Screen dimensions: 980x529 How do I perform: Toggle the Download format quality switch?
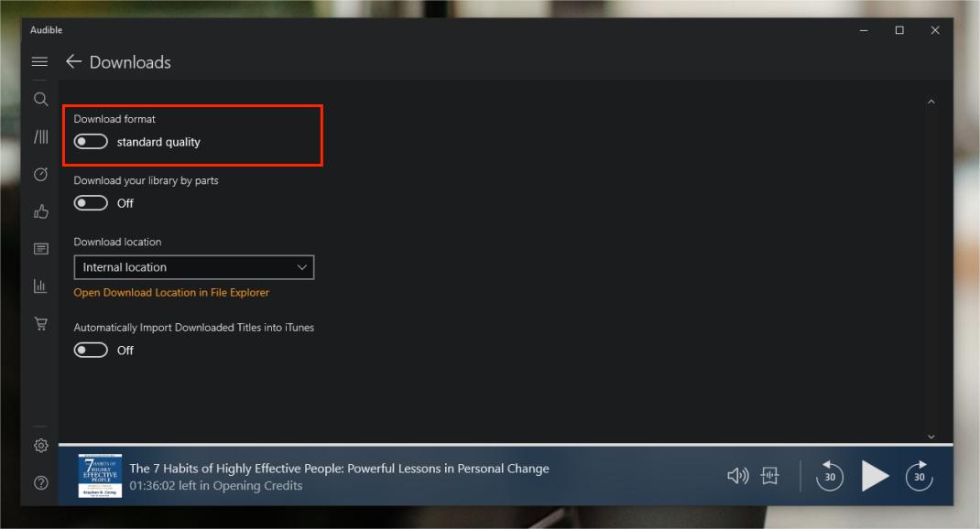tap(91, 142)
